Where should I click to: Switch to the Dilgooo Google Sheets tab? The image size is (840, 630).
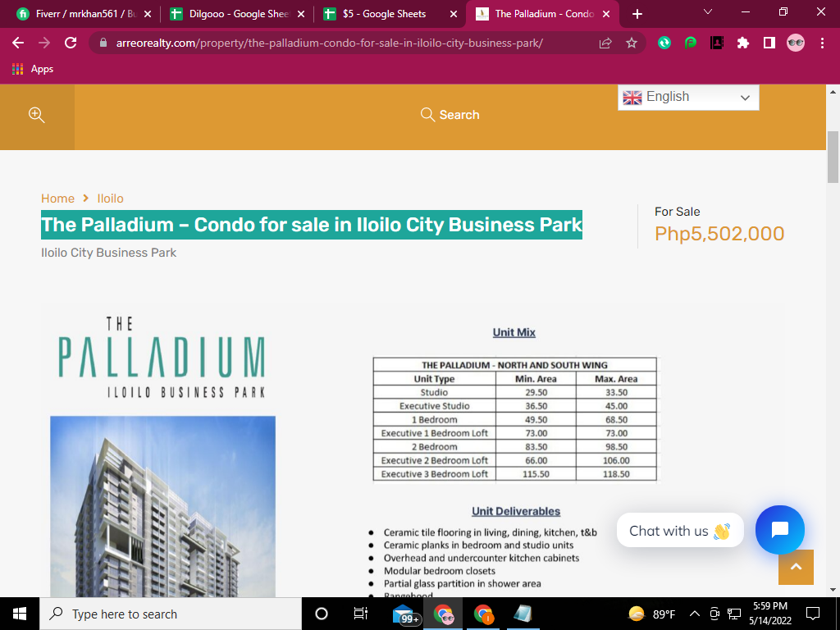pyautogui.click(x=237, y=14)
